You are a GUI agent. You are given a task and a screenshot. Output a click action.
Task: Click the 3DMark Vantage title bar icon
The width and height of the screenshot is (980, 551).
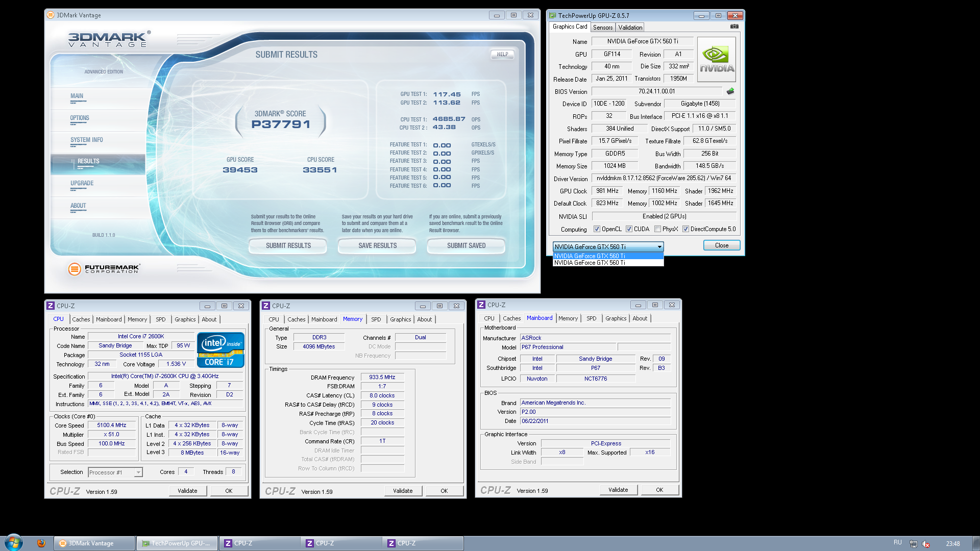[x=51, y=15]
